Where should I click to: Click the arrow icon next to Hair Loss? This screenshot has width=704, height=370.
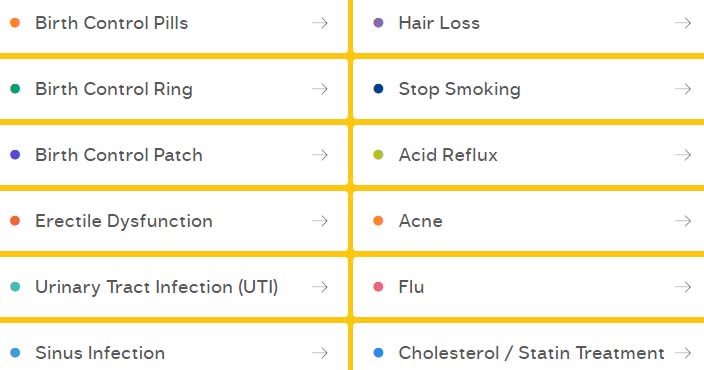pos(683,23)
